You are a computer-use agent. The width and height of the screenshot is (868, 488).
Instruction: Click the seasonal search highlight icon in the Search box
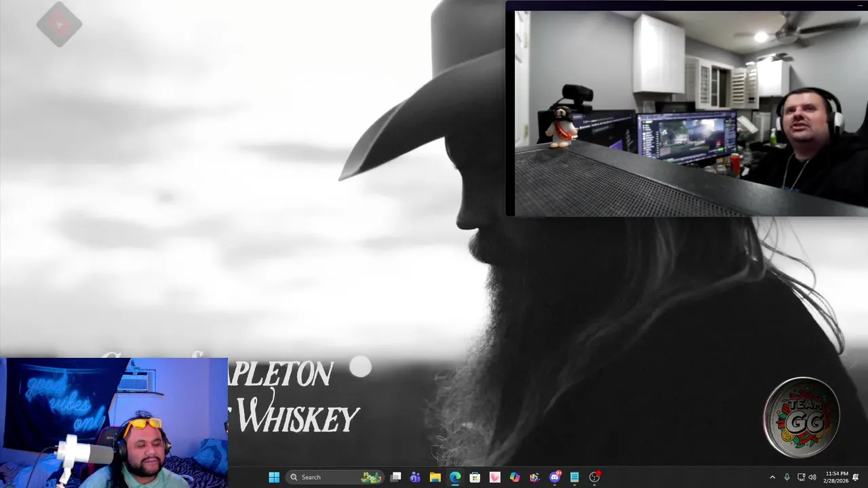[x=371, y=477]
